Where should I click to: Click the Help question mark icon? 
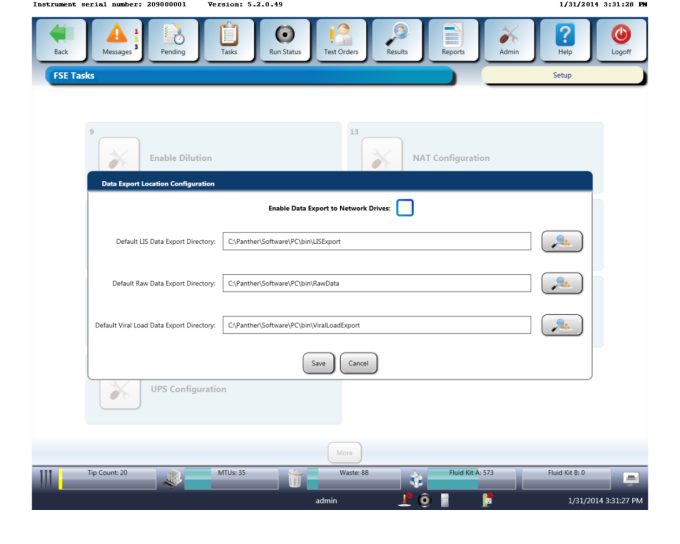565,38
